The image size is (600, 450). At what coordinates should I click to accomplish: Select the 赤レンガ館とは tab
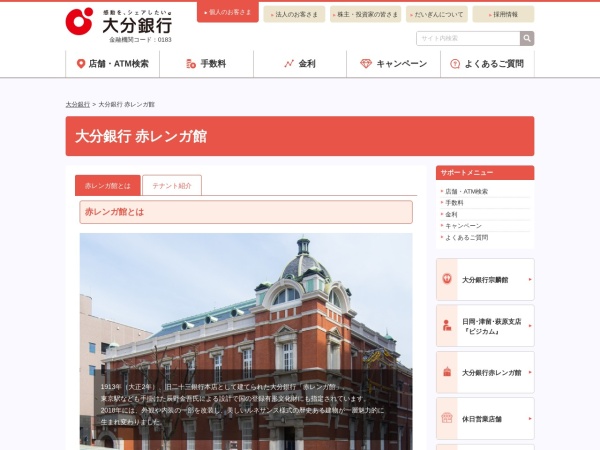108,186
